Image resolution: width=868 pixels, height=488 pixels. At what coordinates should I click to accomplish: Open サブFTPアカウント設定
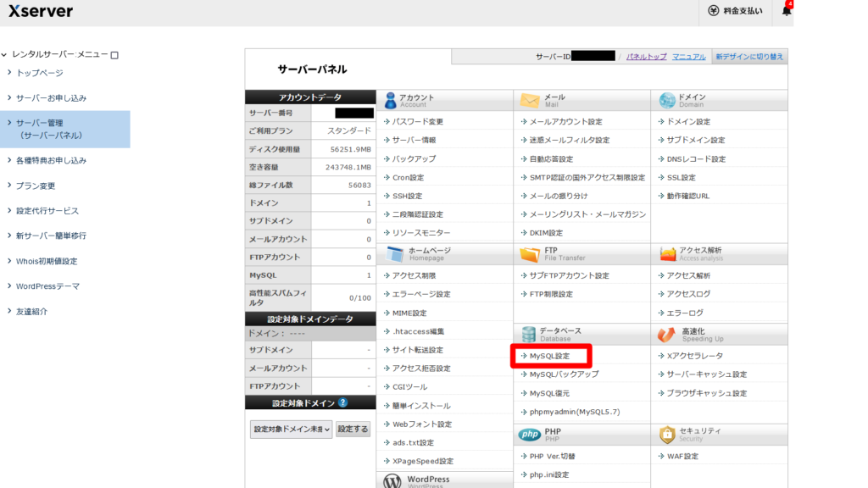point(569,275)
